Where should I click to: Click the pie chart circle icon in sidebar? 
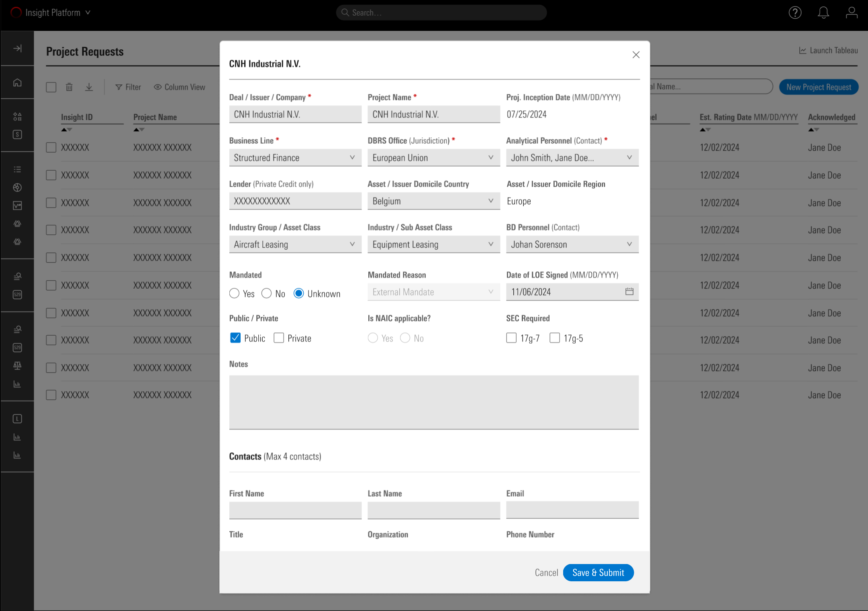coord(17,187)
